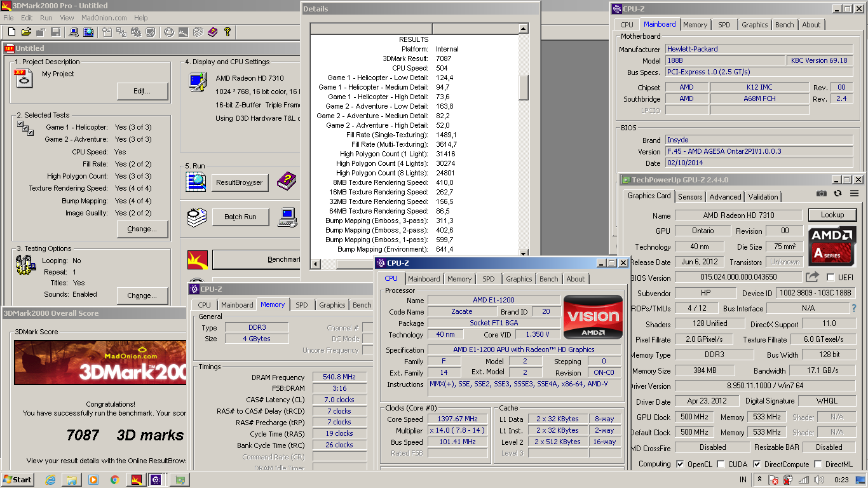Click the IN language indicator in the taskbar
The image size is (868, 488).
point(743,480)
